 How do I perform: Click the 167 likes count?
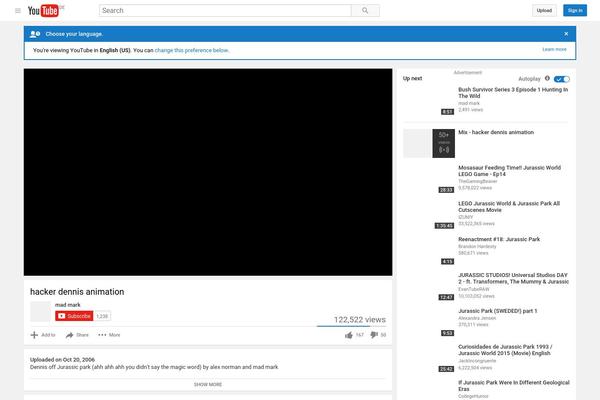360,335
